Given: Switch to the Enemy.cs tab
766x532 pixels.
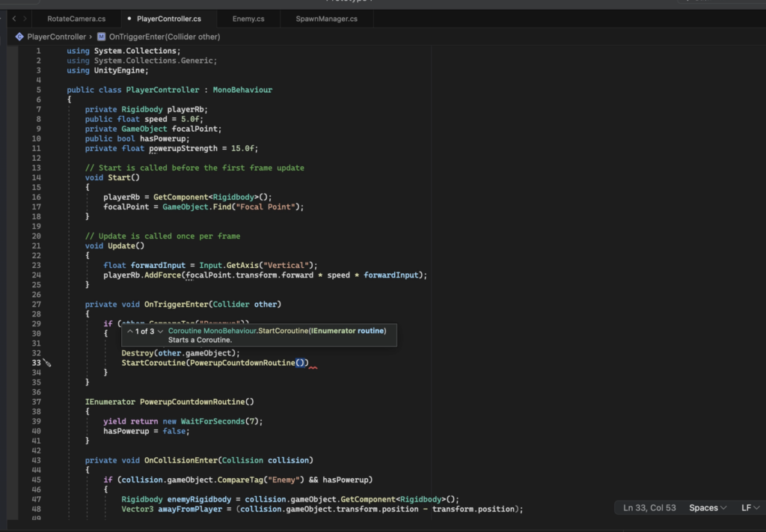Looking at the screenshot, I should pos(247,18).
